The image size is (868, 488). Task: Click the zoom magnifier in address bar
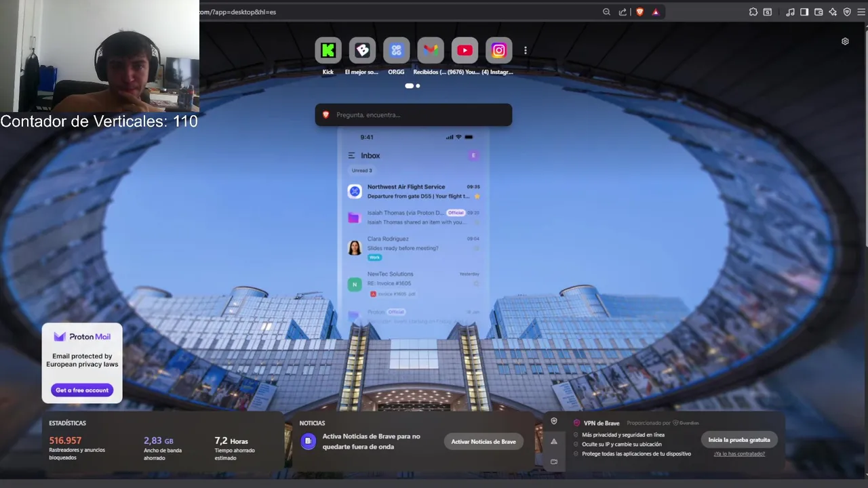[606, 12]
